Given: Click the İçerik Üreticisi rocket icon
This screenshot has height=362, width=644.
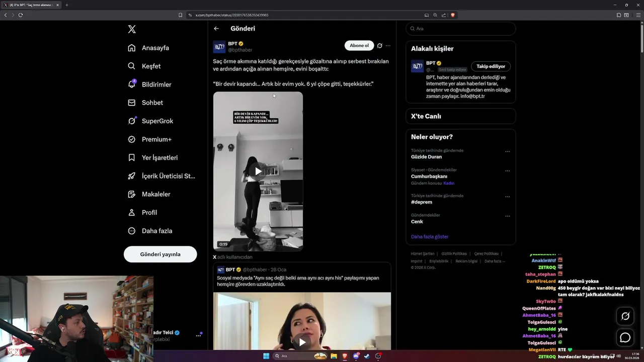Looking at the screenshot, I should 132,176.
